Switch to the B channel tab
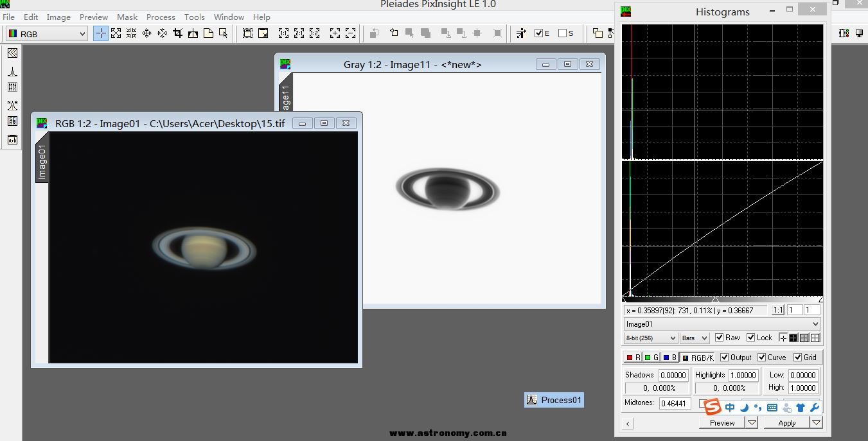 669,358
